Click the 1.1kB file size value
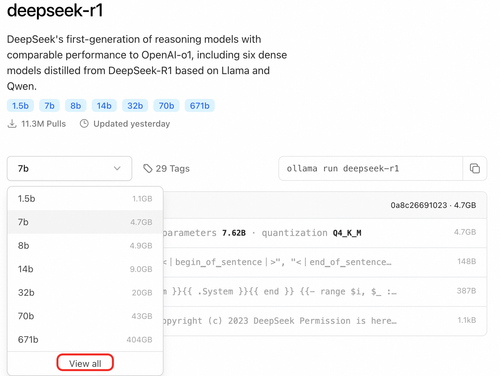500x376 pixels. 467,320
